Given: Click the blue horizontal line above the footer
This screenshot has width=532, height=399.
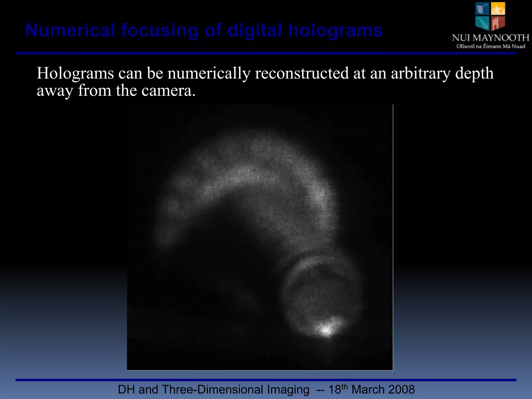Looking at the screenshot, I should click(x=265, y=380).
